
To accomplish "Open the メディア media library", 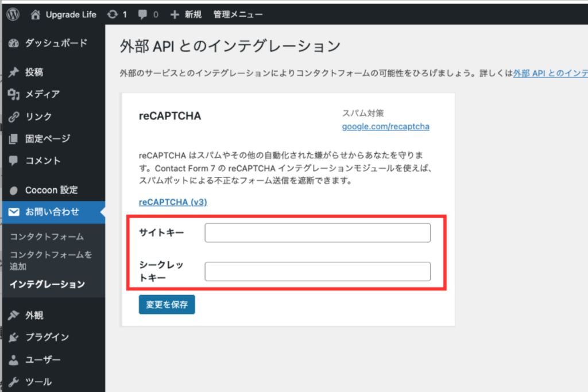I will [42, 94].
